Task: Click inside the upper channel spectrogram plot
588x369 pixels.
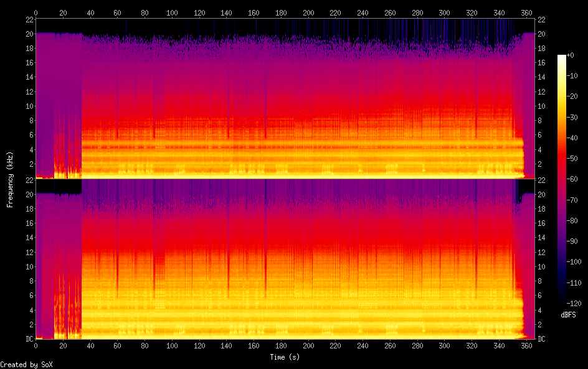Action: click(285, 98)
